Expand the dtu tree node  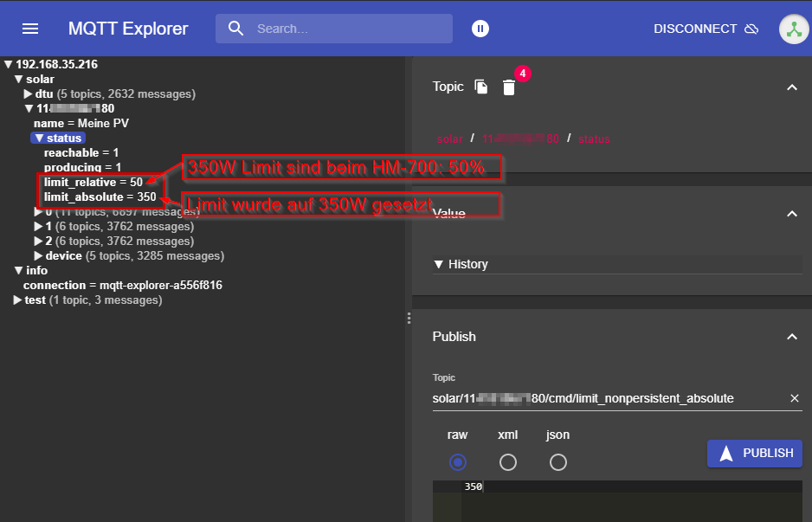(29, 93)
